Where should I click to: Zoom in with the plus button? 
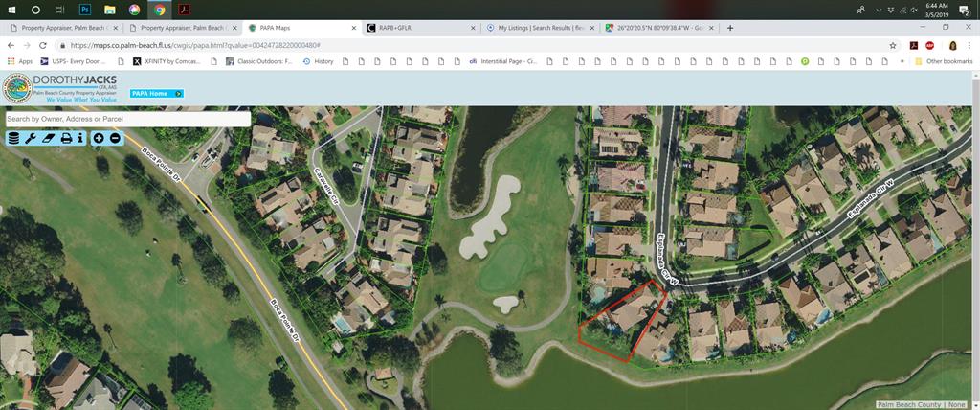[x=100, y=139]
